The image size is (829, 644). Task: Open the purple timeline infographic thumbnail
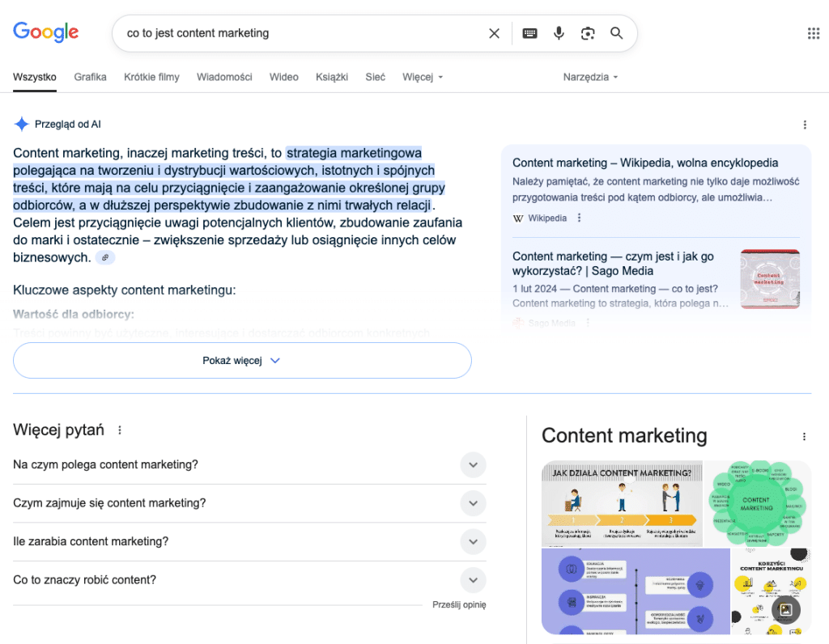pyautogui.click(x=636, y=591)
